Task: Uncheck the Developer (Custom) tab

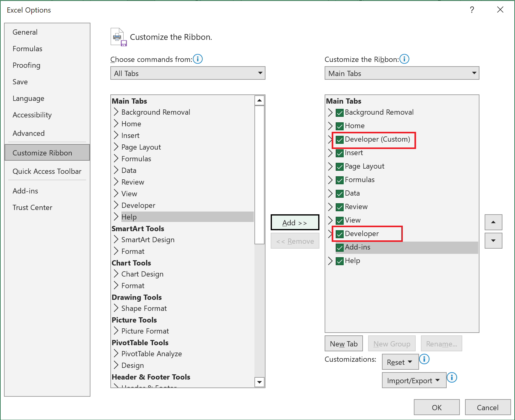Action: coord(339,139)
